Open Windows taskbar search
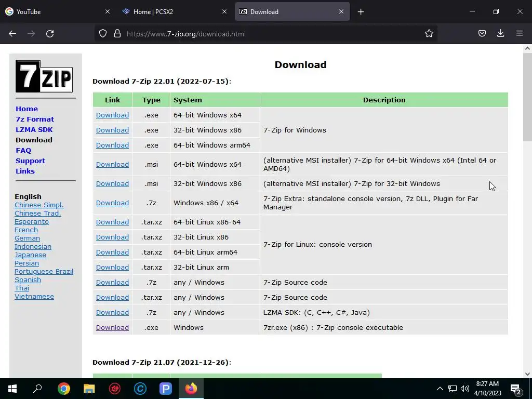The width and height of the screenshot is (532, 399). pyautogui.click(x=37, y=388)
